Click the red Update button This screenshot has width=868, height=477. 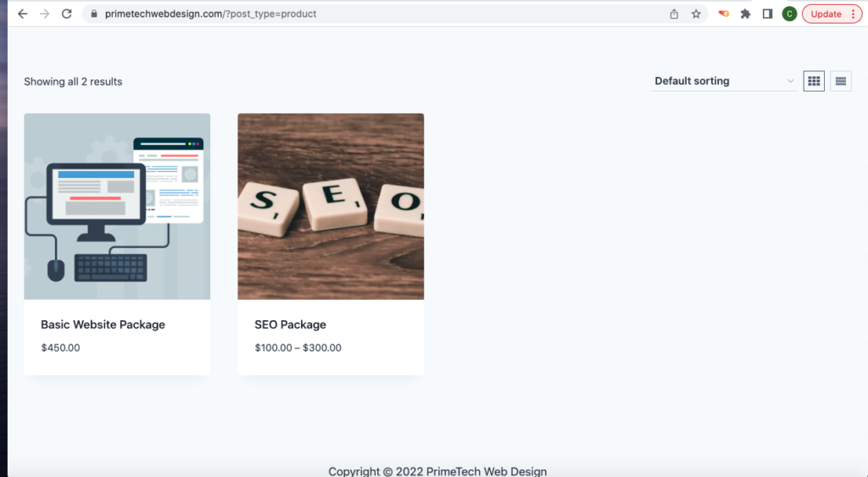coord(826,14)
